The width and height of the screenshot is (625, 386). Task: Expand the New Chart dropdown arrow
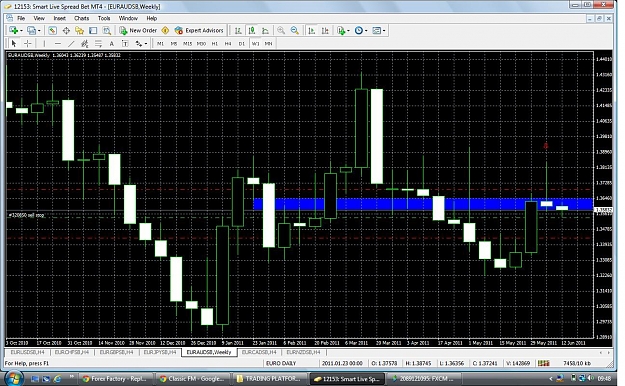(21, 31)
